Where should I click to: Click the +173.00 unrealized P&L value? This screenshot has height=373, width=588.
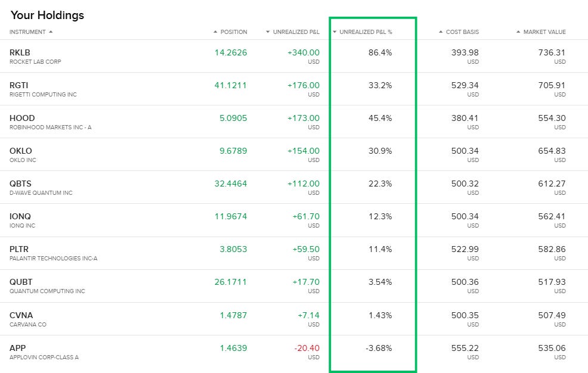pos(304,118)
